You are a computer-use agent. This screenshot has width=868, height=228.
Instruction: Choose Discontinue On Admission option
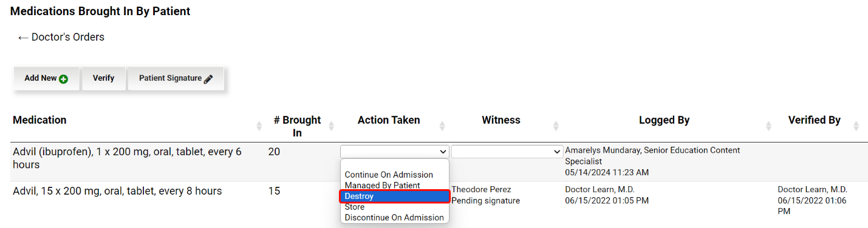(395, 217)
